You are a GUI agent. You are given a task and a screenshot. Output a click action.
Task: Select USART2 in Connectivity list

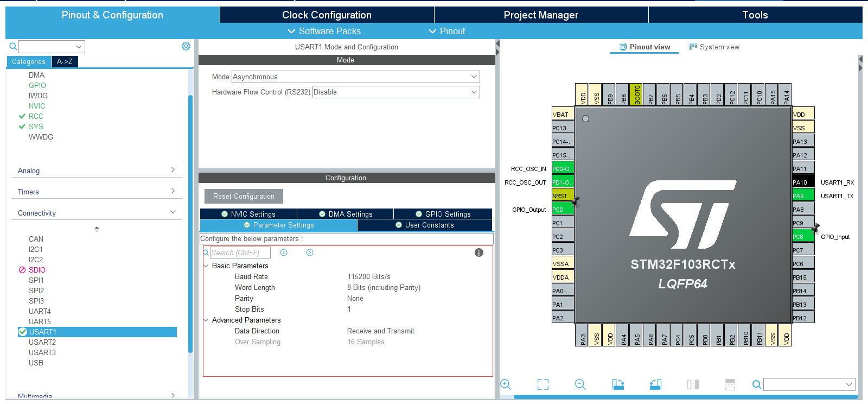click(x=42, y=342)
